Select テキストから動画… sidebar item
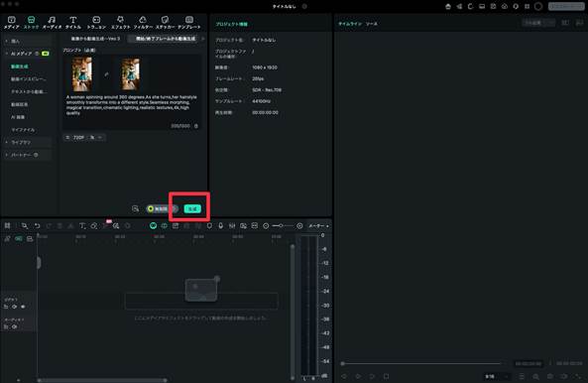 [x=29, y=92]
